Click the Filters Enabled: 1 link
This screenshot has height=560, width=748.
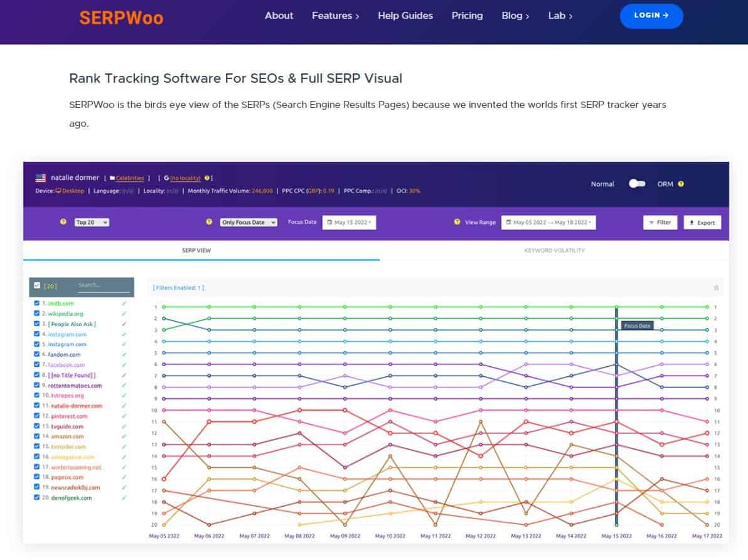[x=178, y=288]
